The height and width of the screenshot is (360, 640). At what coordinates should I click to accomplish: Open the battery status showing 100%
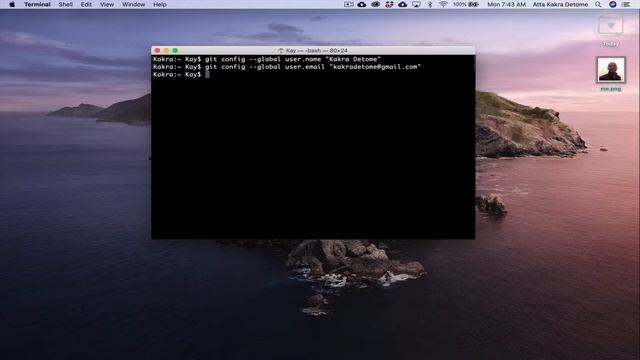click(x=466, y=4)
